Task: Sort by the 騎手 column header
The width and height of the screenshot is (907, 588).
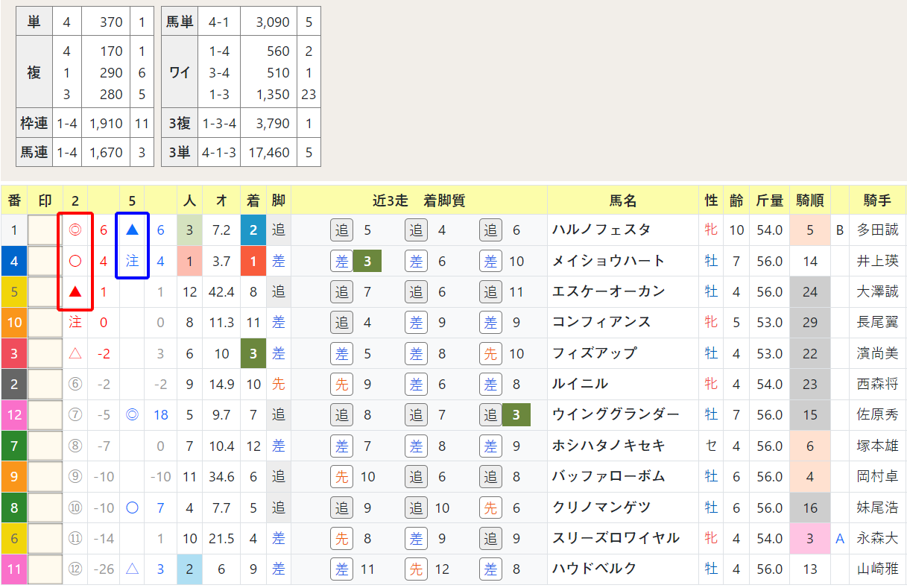Action: tap(878, 200)
